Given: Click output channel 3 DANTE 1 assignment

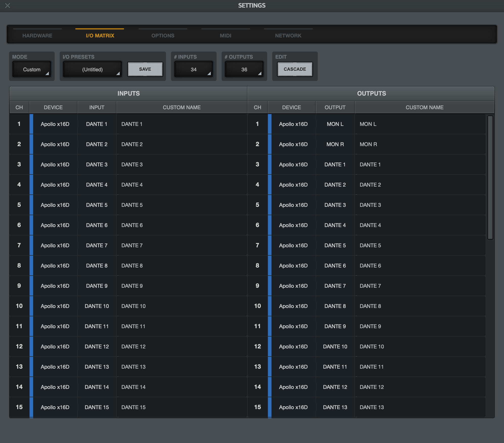Looking at the screenshot, I should click(335, 165).
